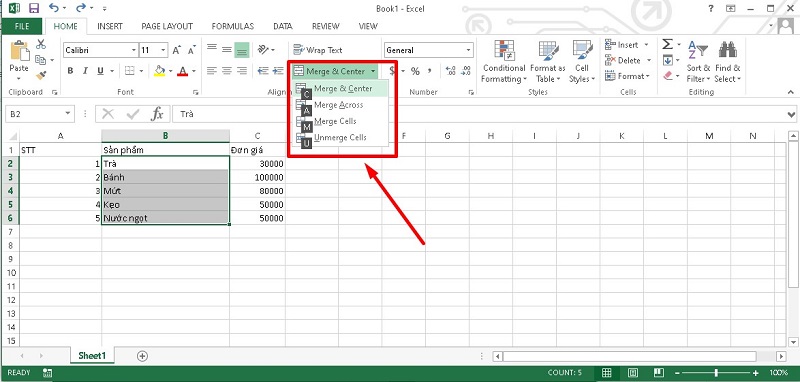Switch to the PAGE LAYOUT tab
Image resolution: width=800 pixels, height=382 pixels.
(x=167, y=27)
